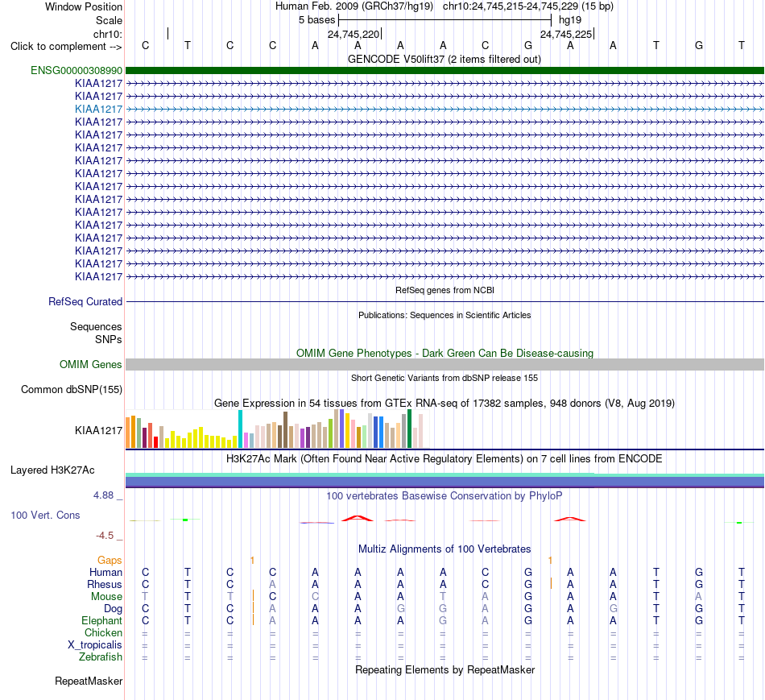This screenshot has width=765, height=700.
Task: Open the RefSeq Curated track label
Action: (85, 302)
